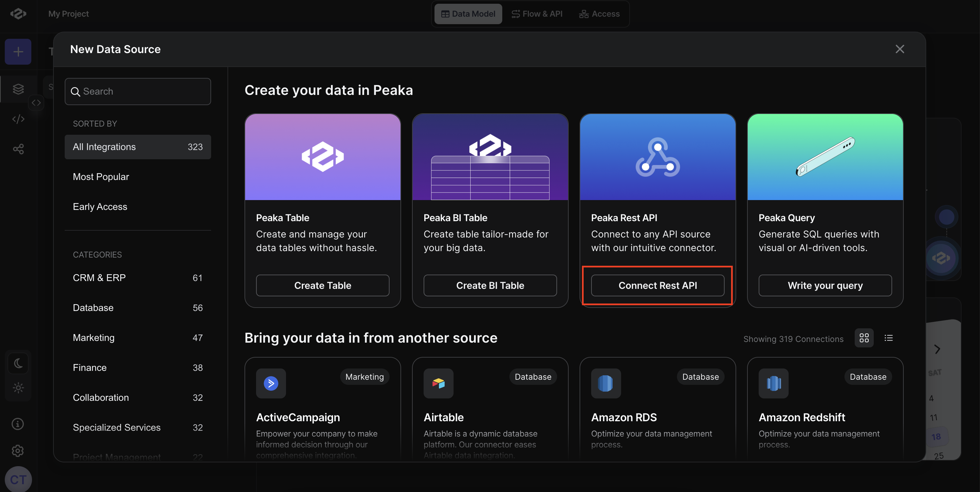Select Most Popular sorting
Viewport: 980px width, 492px height.
pos(138,177)
